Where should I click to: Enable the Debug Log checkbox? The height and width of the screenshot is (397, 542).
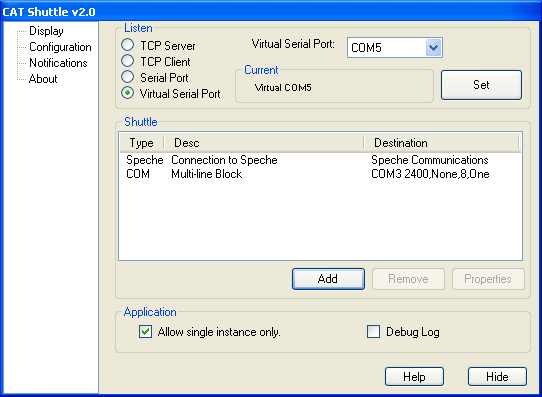[x=373, y=332]
